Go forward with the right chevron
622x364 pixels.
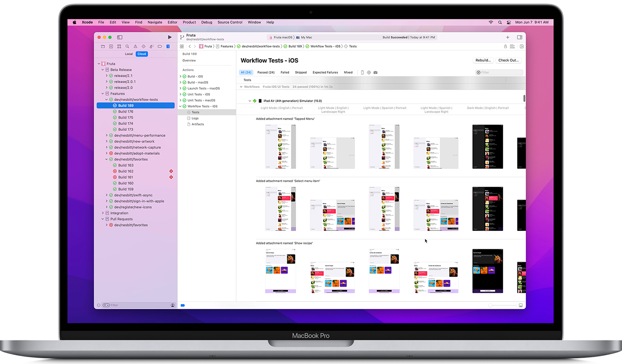pyautogui.click(x=195, y=46)
